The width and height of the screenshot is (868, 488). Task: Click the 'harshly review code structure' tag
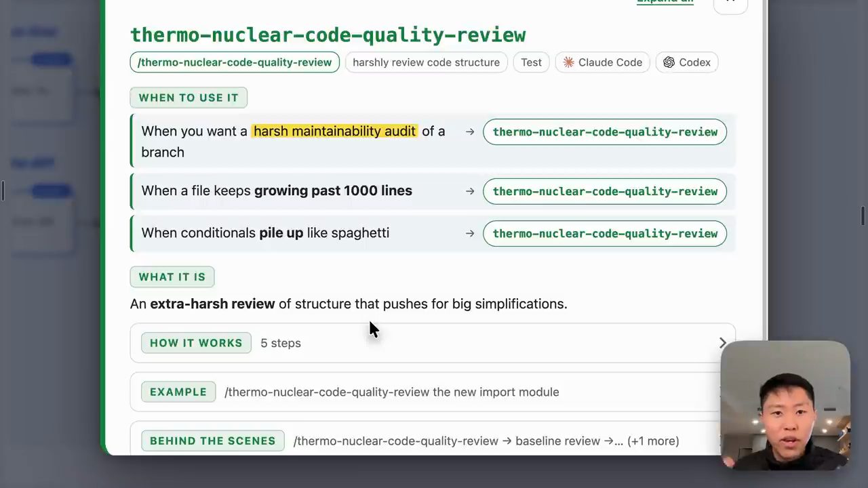426,62
